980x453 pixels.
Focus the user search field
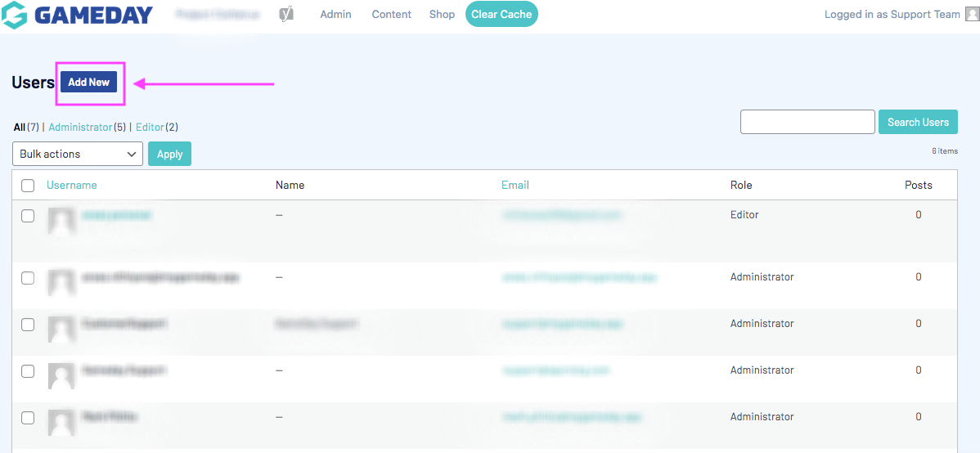point(807,122)
